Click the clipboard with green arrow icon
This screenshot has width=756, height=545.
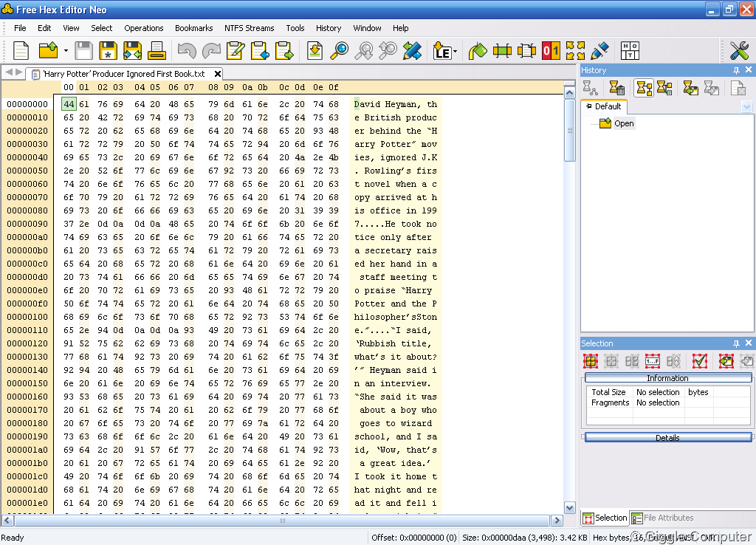tap(284, 50)
